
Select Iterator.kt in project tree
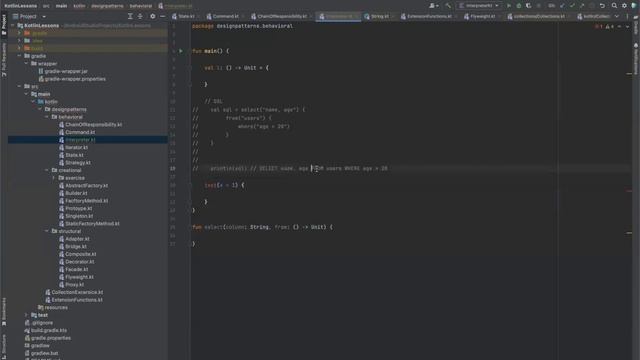point(77,147)
